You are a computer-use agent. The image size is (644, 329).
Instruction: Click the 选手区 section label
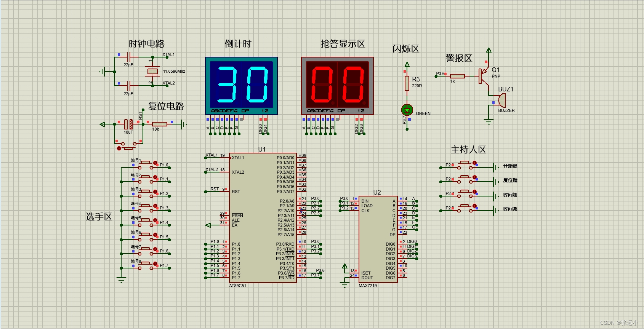(99, 217)
